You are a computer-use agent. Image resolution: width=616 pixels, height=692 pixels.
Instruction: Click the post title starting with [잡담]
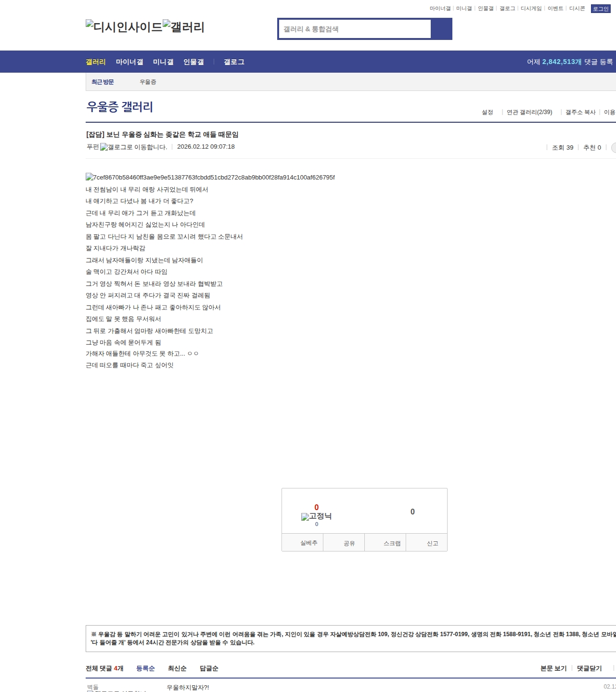[x=162, y=135]
